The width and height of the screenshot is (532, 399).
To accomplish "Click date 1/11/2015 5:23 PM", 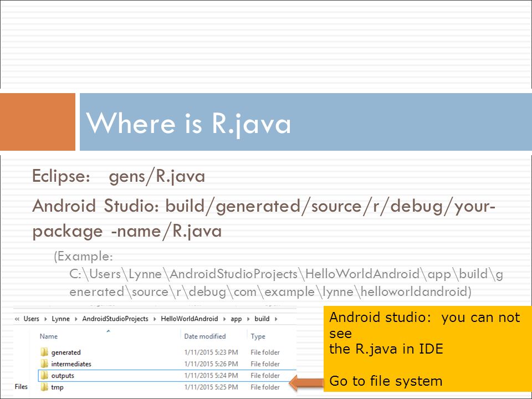I will pyautogui.click(x=211, y=352).
